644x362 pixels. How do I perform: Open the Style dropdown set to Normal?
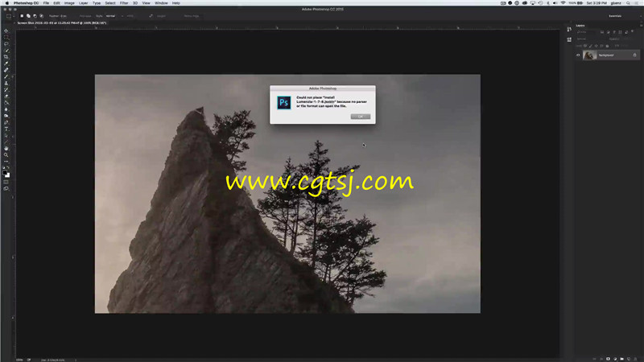pyautogui.click(x=114, y=16)
